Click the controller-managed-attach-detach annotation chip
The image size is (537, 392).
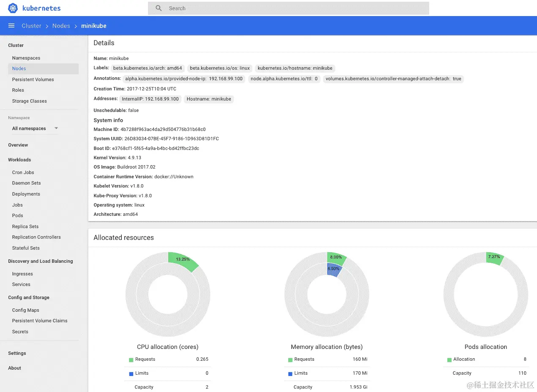393,79
